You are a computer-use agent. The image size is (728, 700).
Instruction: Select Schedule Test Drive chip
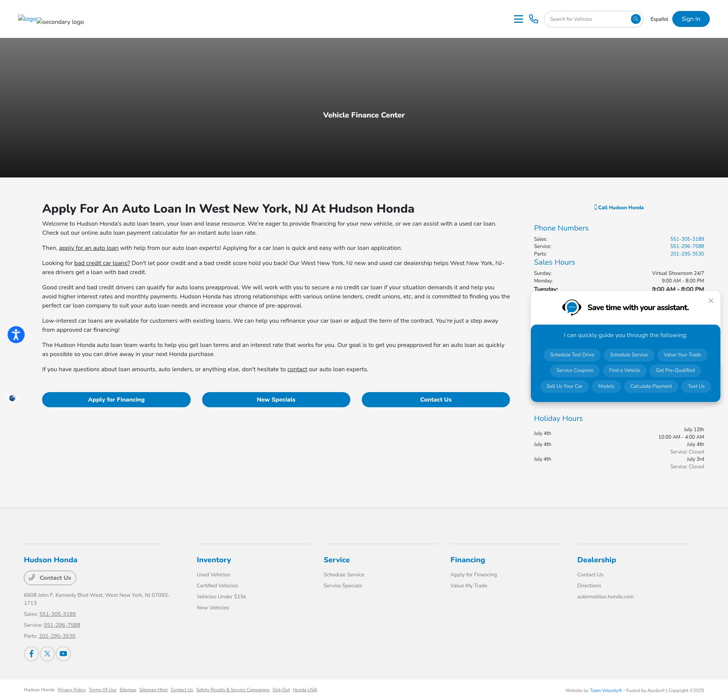coord(572,355)
